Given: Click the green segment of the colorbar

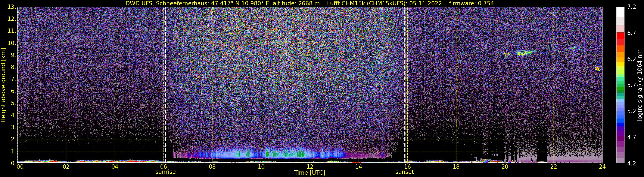Looking at the screenshot, I should (620, 88).
